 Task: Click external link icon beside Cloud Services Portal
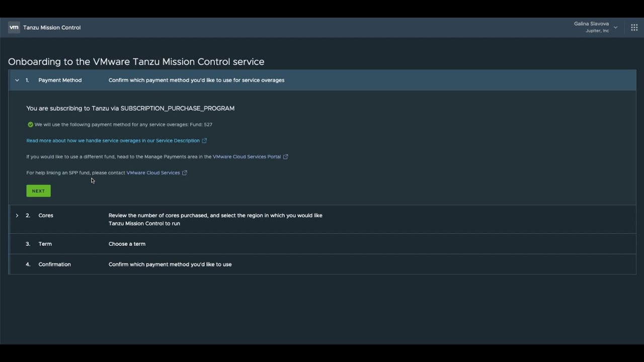pyautogui.click(x=286, y=157)
